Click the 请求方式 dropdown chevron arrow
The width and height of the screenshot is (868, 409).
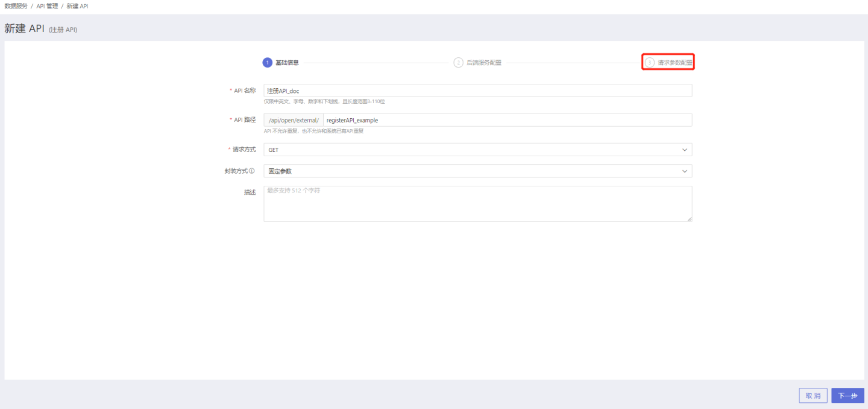click(684, 150)
